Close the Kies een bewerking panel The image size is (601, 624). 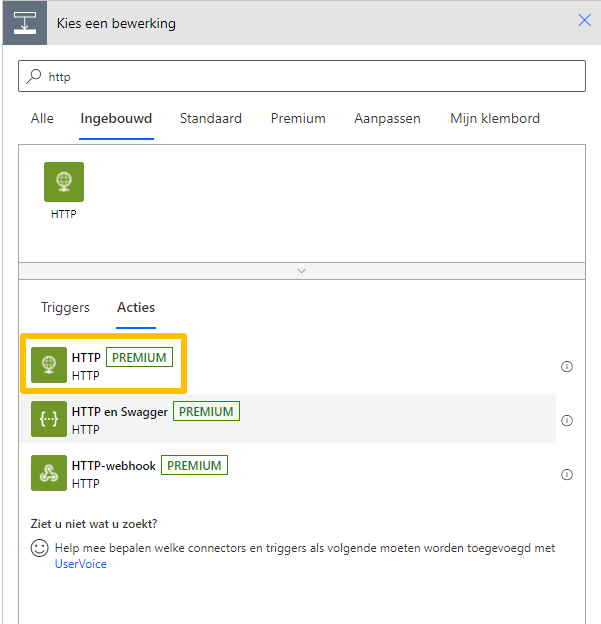coord(584,20)
